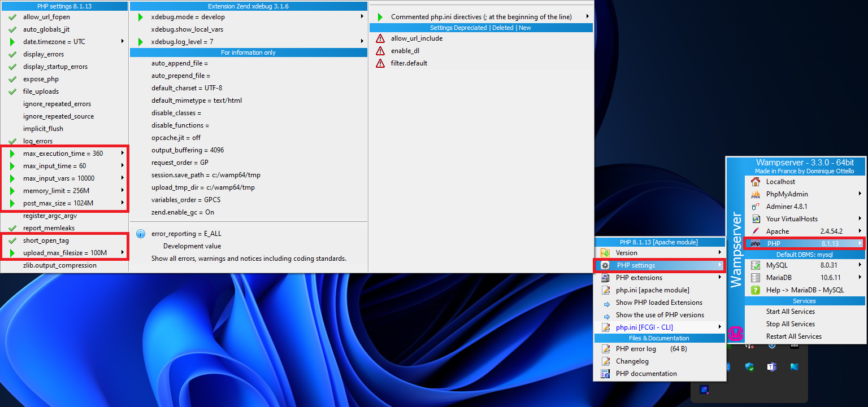
Task: Click the pink Wampserver tray icon
Action: pos(736,334)
